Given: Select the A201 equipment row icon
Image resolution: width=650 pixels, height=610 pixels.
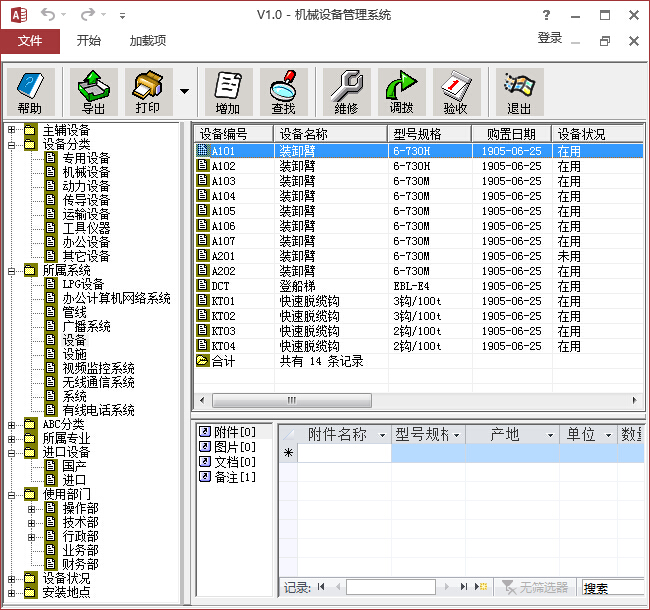Looking at the screenshot, I should click(x=202, y=255).
